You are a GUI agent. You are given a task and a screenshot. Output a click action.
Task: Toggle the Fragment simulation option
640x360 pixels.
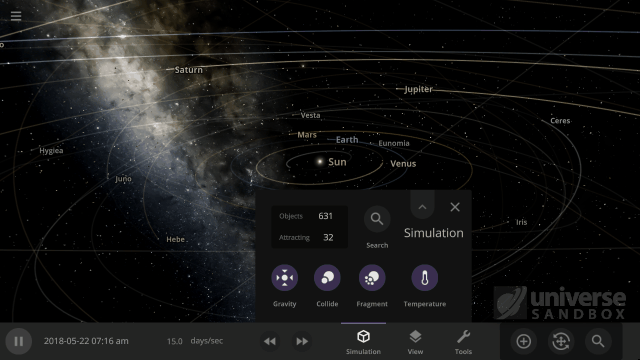[372, 278]
